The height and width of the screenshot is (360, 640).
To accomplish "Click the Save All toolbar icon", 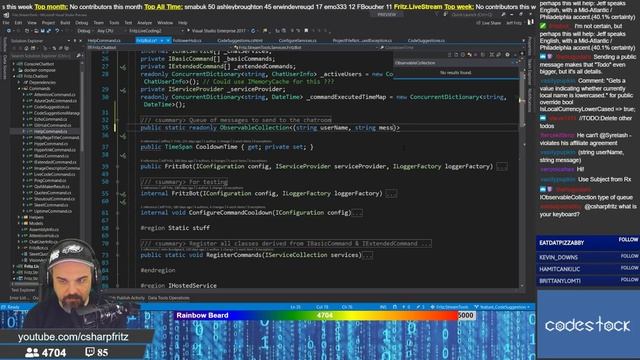I will [49, 31].
